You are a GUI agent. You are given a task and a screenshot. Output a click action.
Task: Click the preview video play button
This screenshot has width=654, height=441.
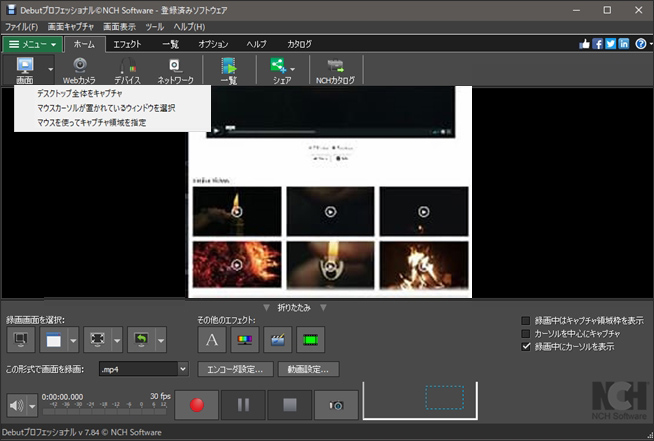(x=216, y=131)
